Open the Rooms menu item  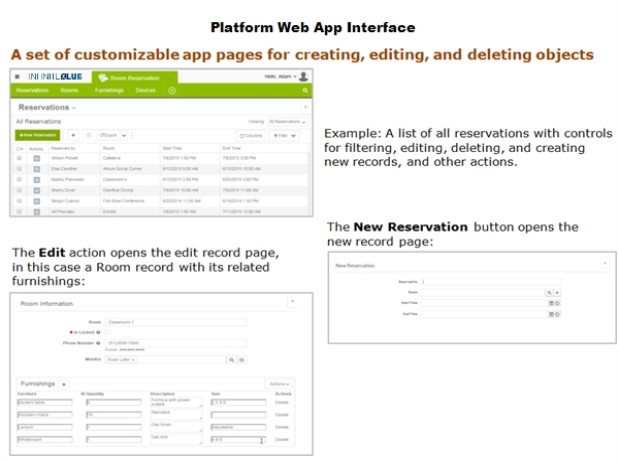pos(69,91)
